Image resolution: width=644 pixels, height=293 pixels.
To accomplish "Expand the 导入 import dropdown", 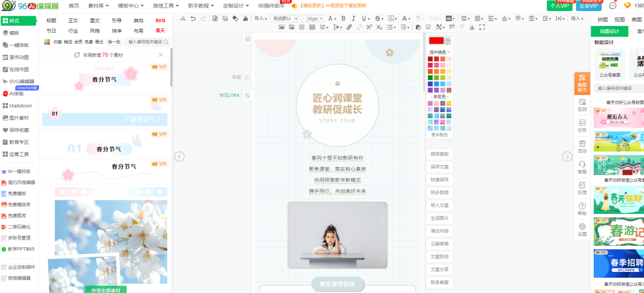I will click(x=261, y=19).
